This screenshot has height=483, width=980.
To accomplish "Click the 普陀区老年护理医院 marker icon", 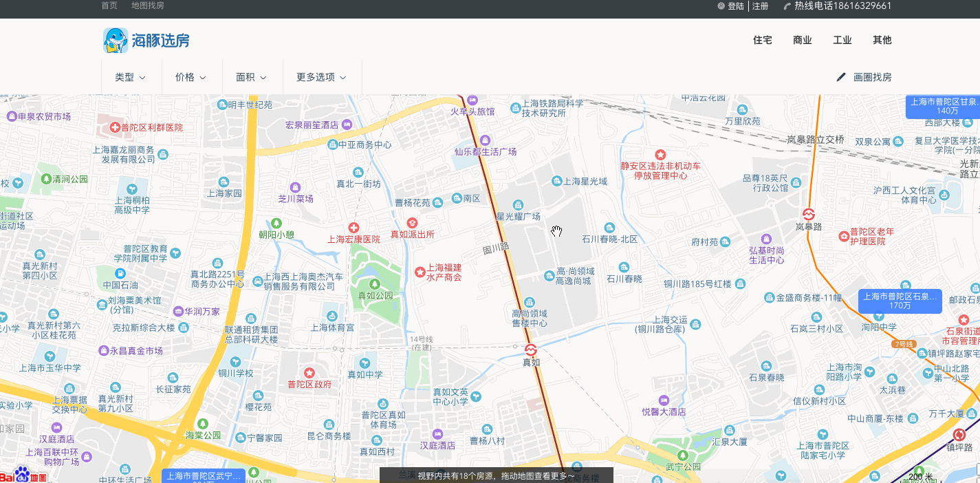I will (x=844, y=236).
